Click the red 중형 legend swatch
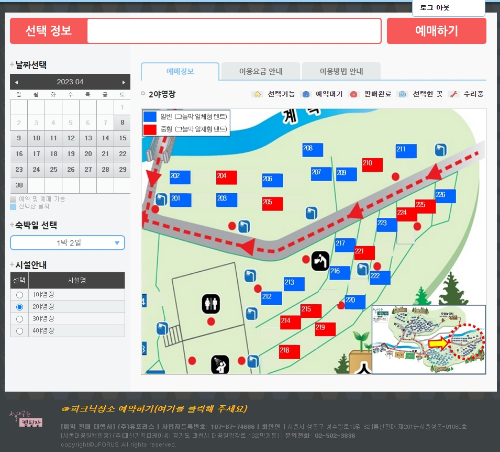Image resolution: width=500 pixels, height=452 pixels. click(150, 129)
